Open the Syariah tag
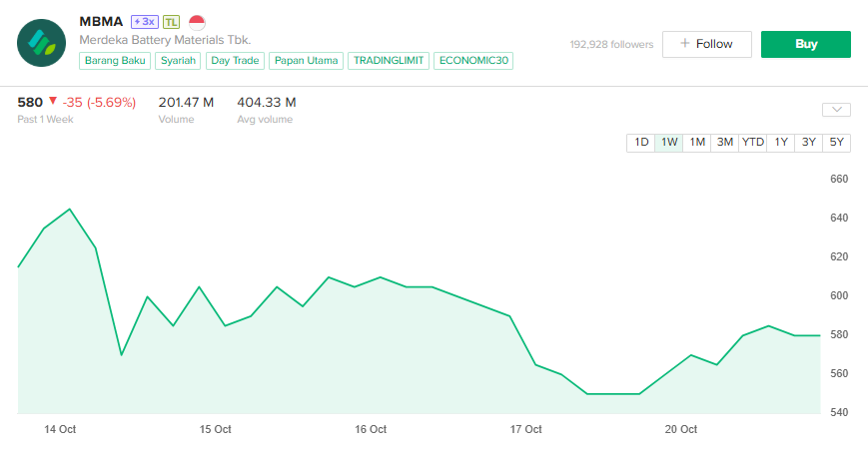This screenshot has height=456, width=868. click(178, 61)
